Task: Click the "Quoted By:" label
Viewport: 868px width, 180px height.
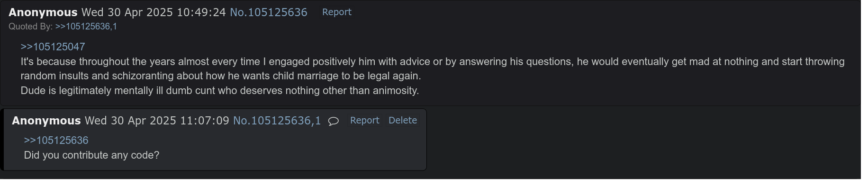Action: click(30, 27)
